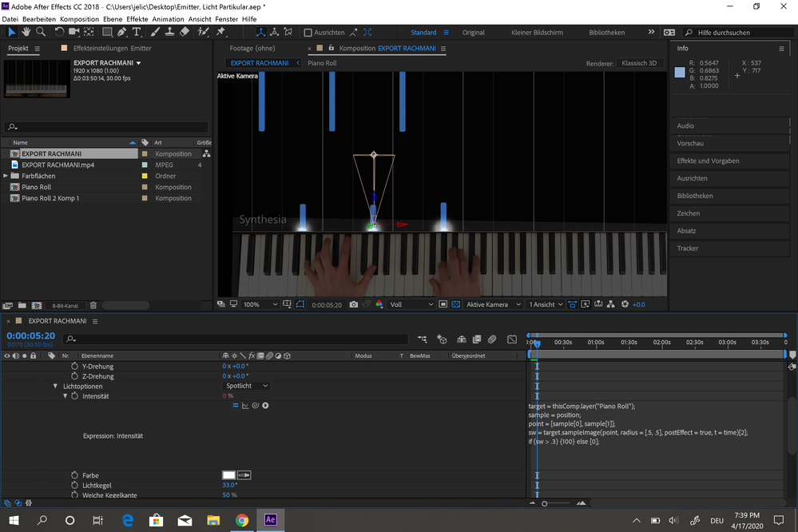Image resolution: width=798 pixels, height=532 pixels.
Task: Select the Hand tool in toolbar
Action: (26, 32)
